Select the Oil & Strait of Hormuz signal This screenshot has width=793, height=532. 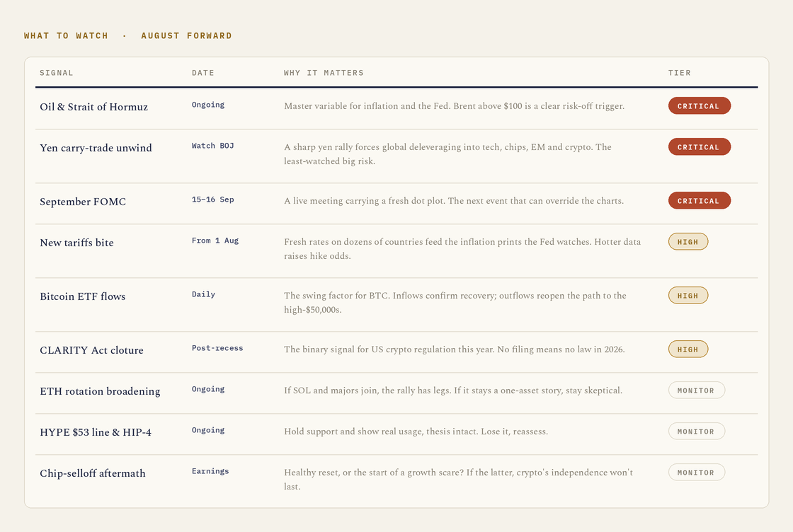point(94,107)
